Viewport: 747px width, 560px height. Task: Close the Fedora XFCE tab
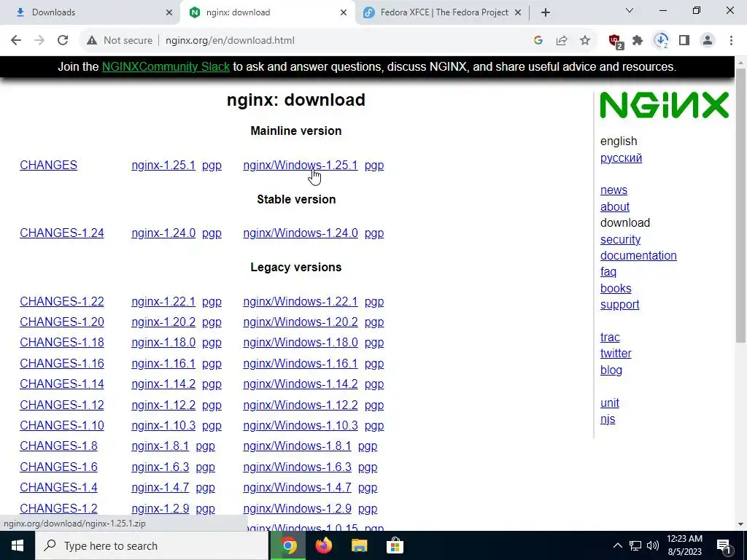click(x=518, y=12)
